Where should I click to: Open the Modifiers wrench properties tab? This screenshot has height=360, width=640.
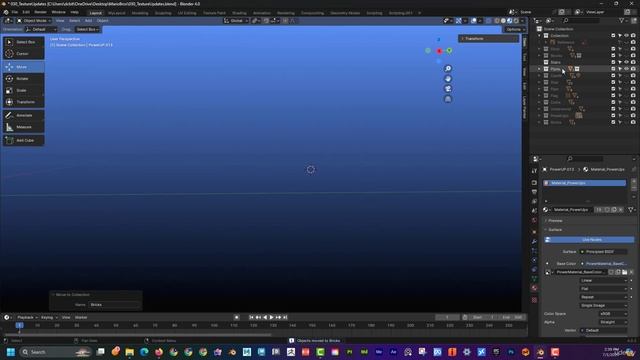(x=534, y=241)
